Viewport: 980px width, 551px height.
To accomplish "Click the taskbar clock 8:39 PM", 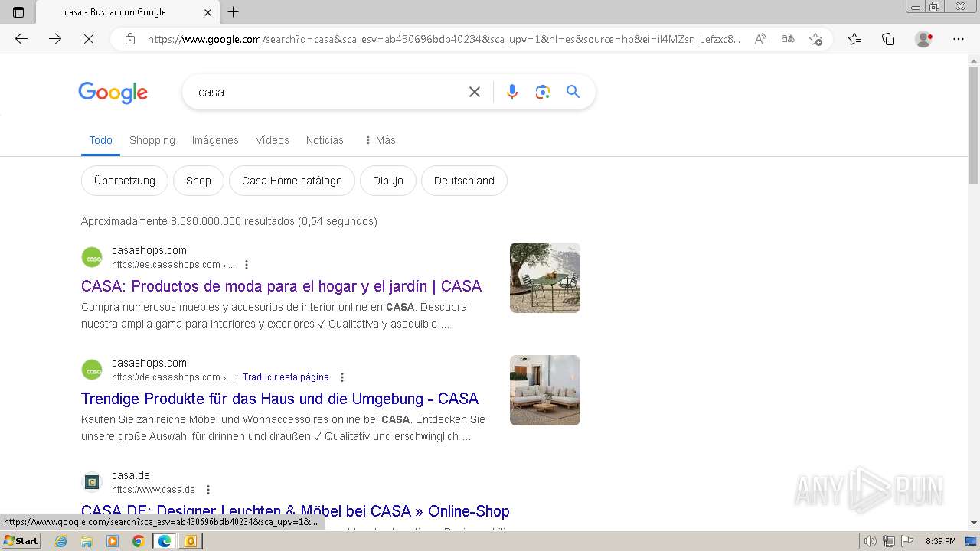I will (x=940, y=541).
